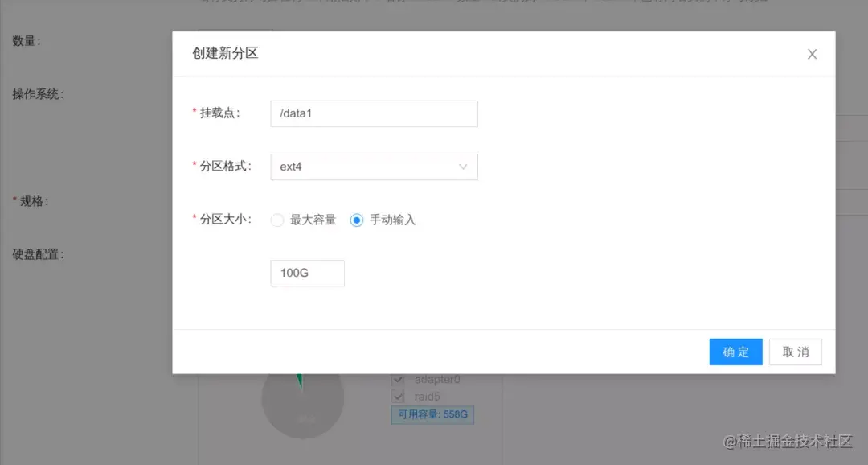Click the 取消 button to cancel
The height and width of the screenshot is (465, 868).
click(x=795, y=352)
